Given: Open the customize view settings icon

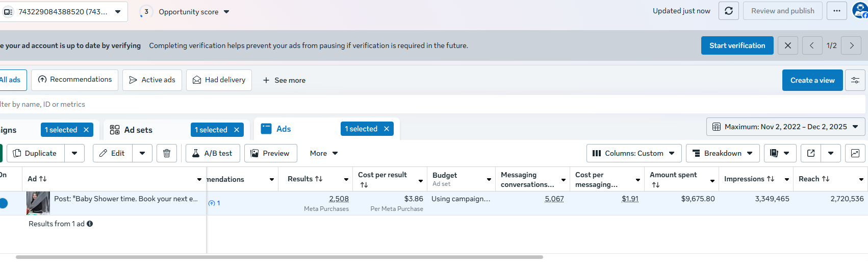Looking at the screenshot, I should pyautogui.click(x=855, y=81).
